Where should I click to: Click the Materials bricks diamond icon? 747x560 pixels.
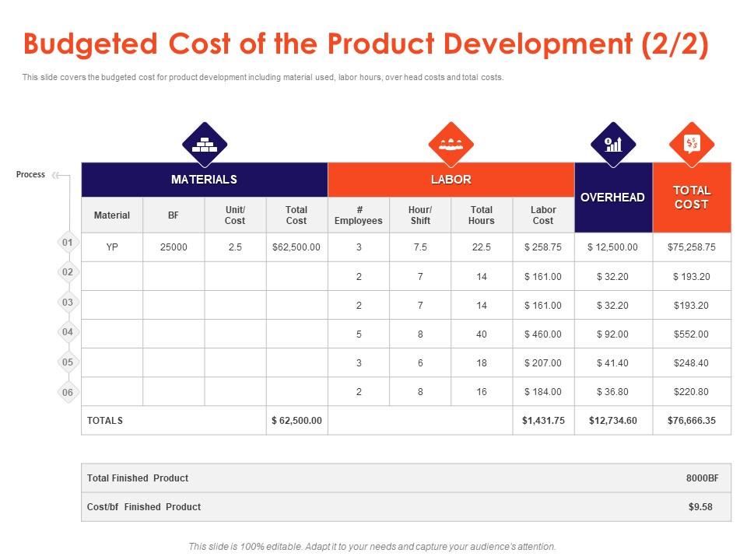pos(205,145)
